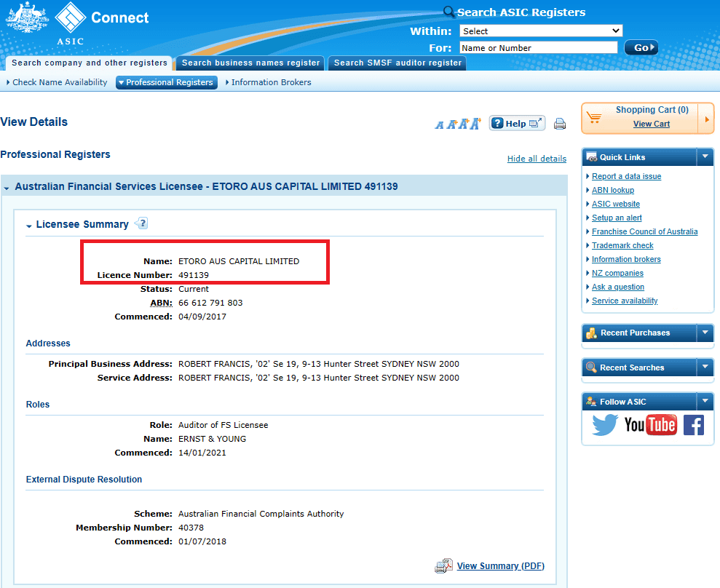Viewport: 720px width, 588px height.
Task: Select Search company and other registers tab
Action: pos(90,63)
